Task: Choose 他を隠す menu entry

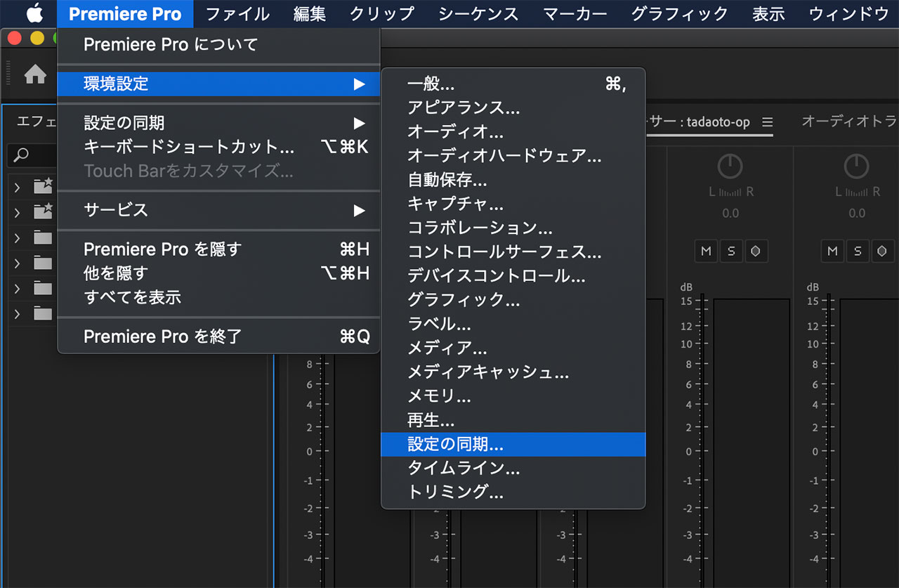Action: point(218,273)
